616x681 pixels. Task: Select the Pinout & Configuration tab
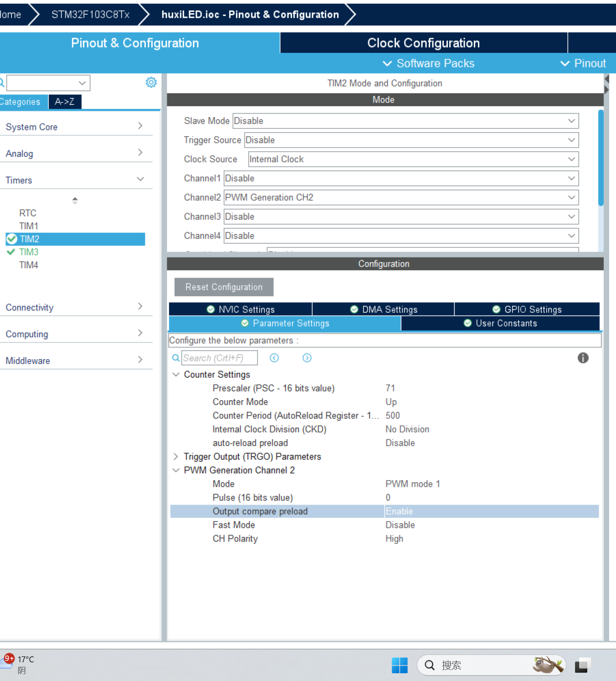(x=135, y=43)
